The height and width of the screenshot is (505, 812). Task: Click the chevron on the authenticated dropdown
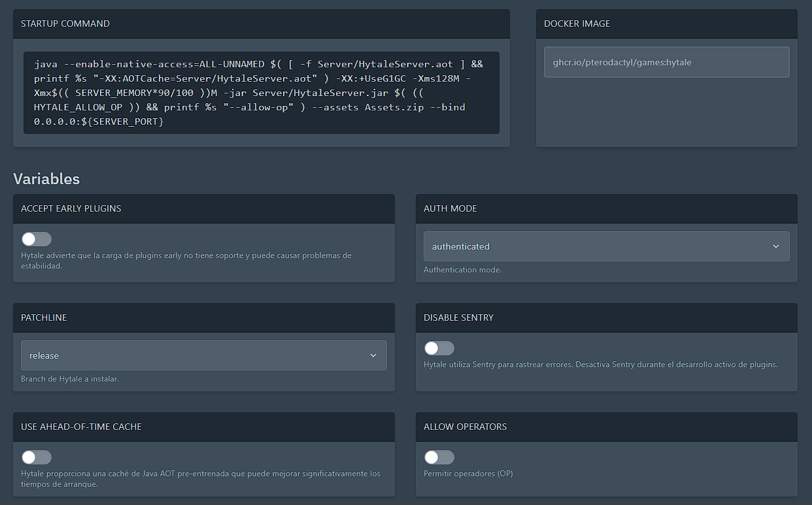tap(775, 246)
